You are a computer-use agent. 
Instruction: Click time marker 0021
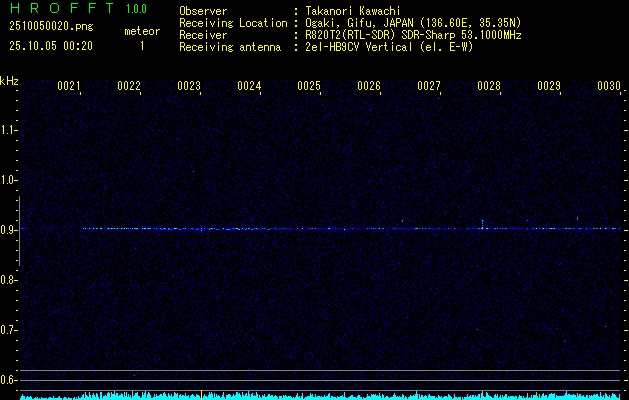(x=69, y=86)
